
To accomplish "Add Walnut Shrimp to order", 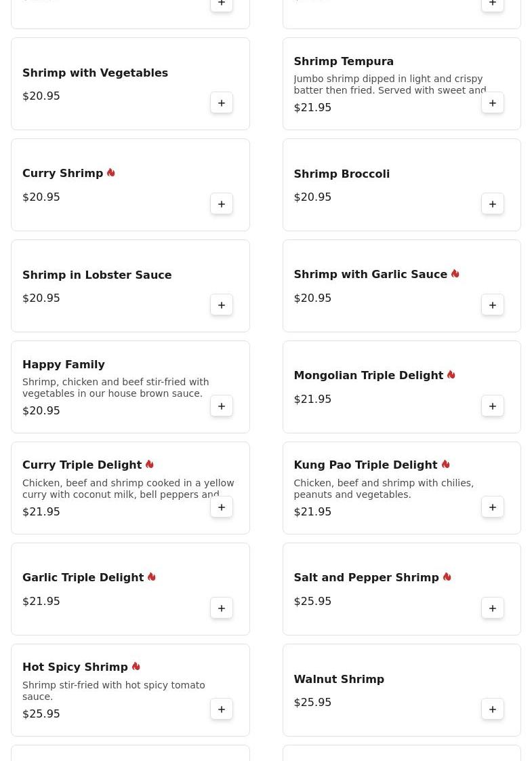I will (x=493, y=709).
